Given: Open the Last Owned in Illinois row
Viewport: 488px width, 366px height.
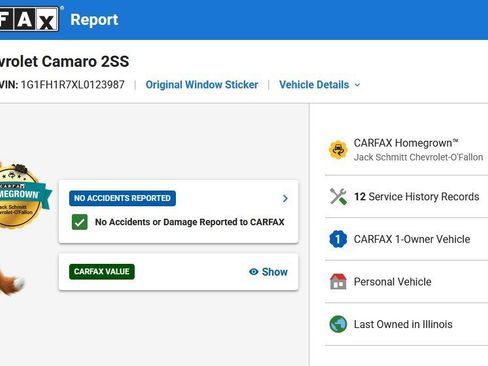Looking at the screenshot, I should [x=403, y=324].
